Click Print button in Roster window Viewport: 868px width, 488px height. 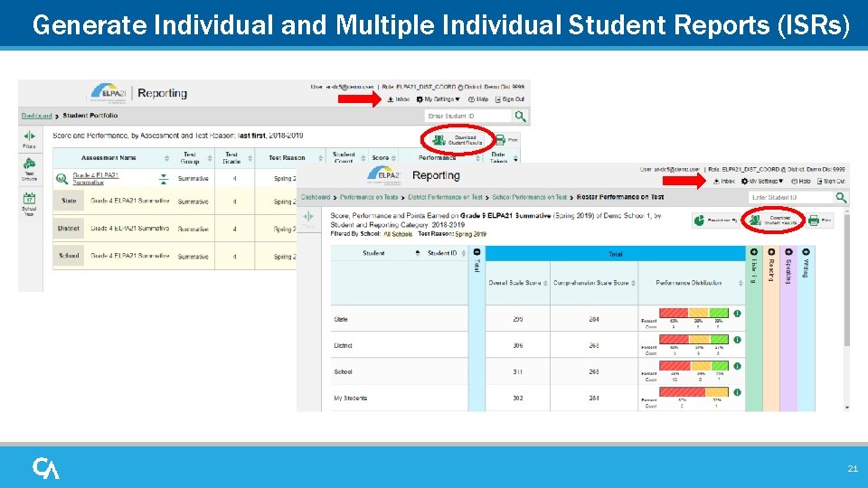click(820, 221)
